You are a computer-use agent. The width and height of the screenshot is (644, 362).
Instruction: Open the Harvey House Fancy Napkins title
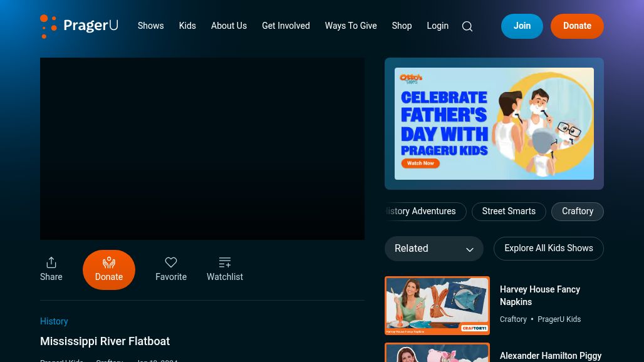(539, 296)
